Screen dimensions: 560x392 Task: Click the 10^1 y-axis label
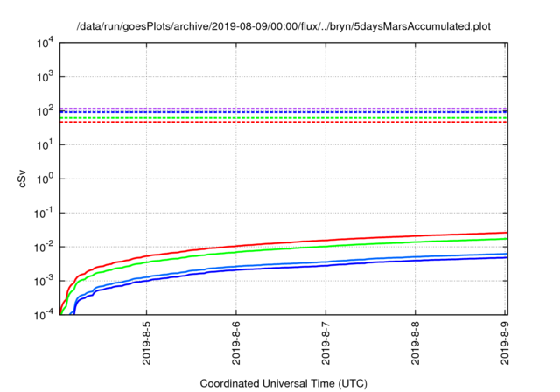coord(45,144)
